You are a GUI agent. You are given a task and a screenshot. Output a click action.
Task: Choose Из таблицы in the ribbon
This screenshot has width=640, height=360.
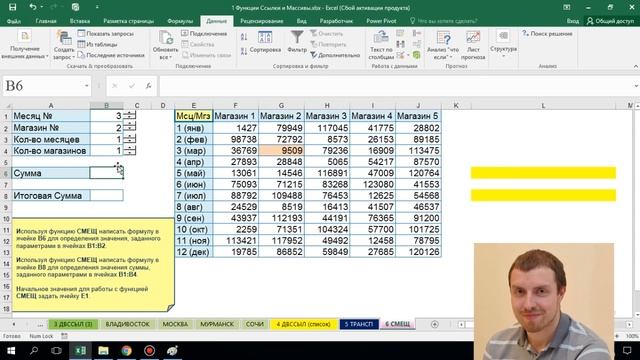[98, 44]
